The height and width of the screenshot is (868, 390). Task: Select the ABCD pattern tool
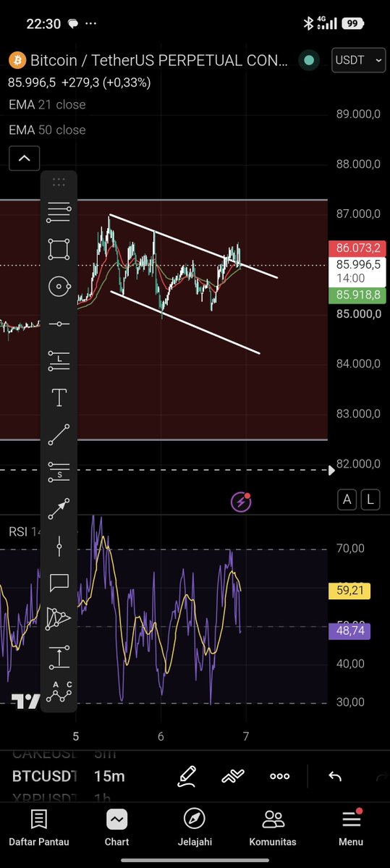pos(59,693)
